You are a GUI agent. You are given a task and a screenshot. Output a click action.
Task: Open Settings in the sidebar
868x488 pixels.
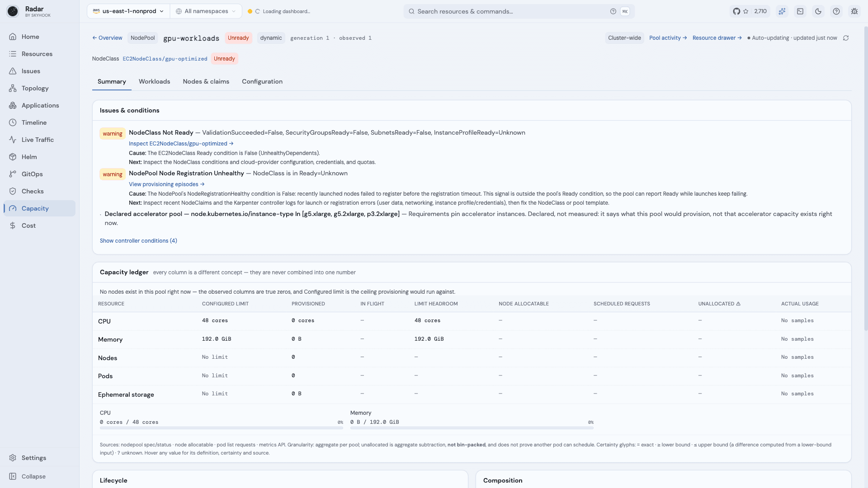pos(39,458)
